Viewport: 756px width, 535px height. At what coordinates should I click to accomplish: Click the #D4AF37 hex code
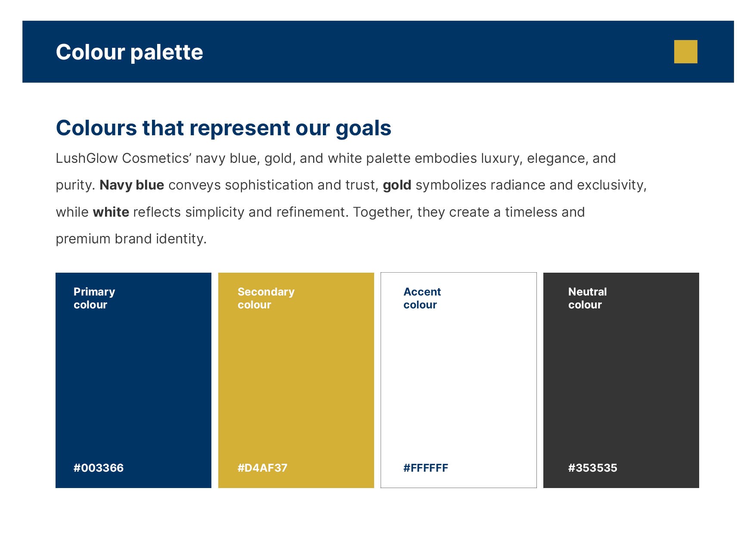tap(263, 468)
